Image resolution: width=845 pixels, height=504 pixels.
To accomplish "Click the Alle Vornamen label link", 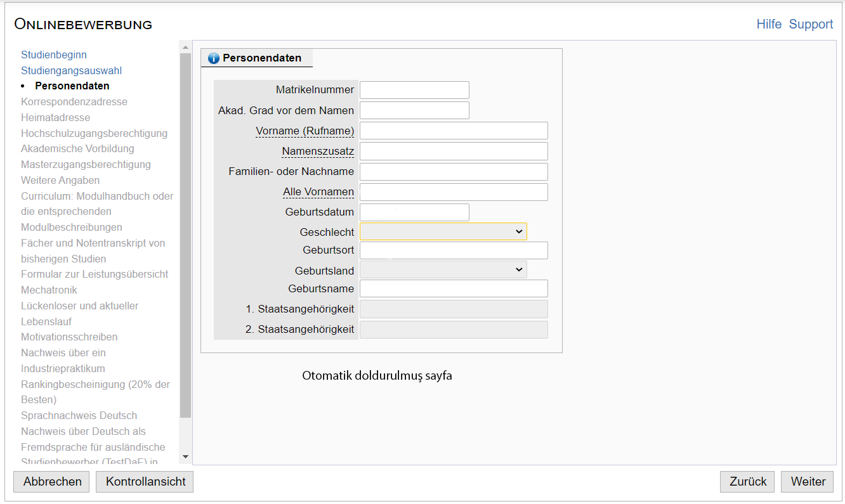I will [318, 192].
